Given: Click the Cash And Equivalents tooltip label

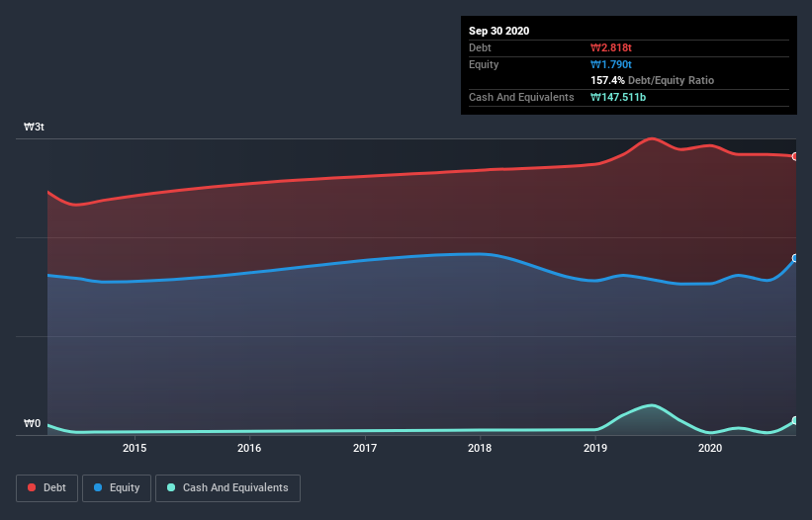Looking at the screenshot, I should click(521, 97).
